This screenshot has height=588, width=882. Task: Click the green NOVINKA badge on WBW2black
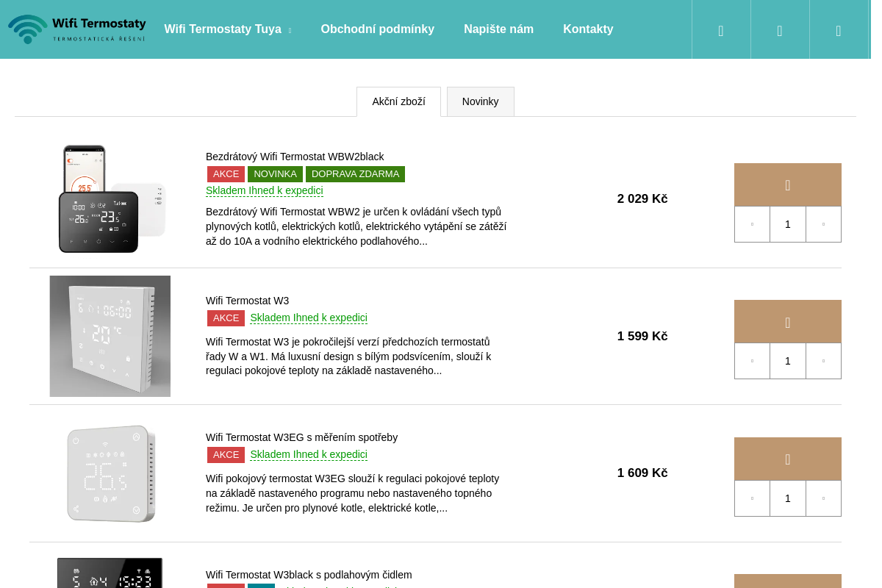pos(275,174)
